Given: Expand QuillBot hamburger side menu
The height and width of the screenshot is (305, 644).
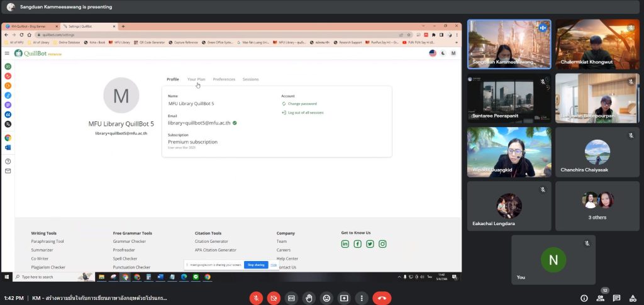Looking at the screenshot, I should (x=8, y=53).
